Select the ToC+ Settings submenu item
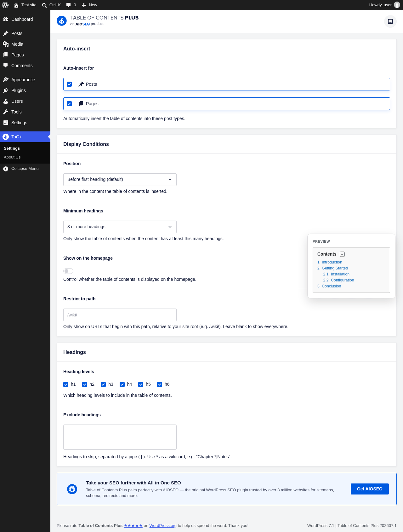The image size is (403, 532). pyautogui.click(x=12, y=148)
